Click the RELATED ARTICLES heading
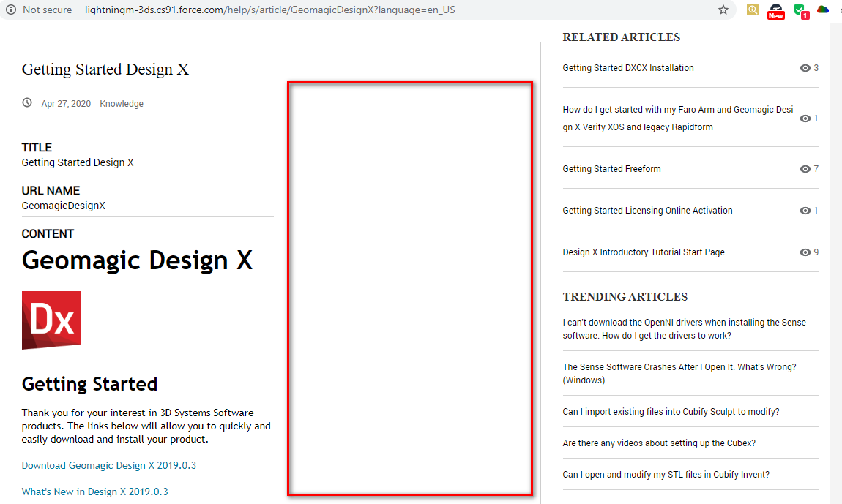 (x=622, y=37)
